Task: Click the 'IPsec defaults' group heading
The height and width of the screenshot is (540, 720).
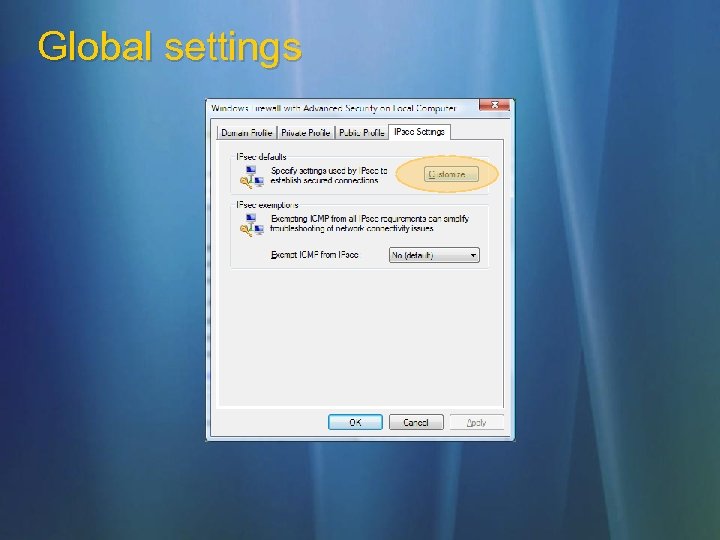Action: [261, 157]
